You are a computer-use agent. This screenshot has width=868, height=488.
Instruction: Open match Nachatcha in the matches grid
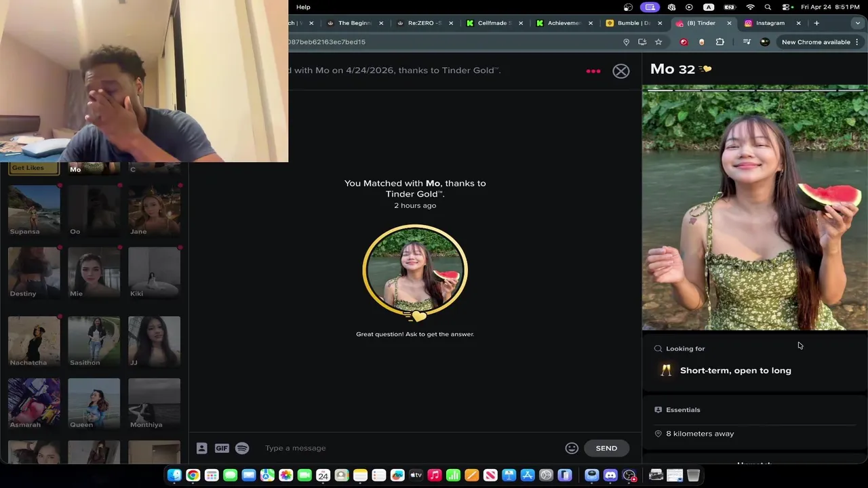34,342
